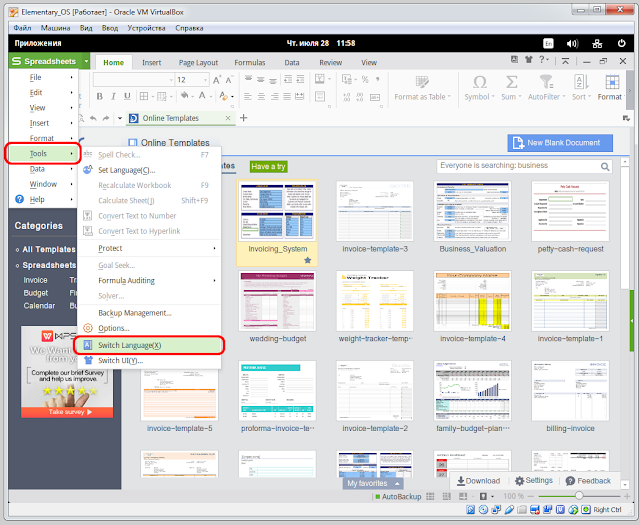Open the eye protection mode dropdown

point(492,496)
